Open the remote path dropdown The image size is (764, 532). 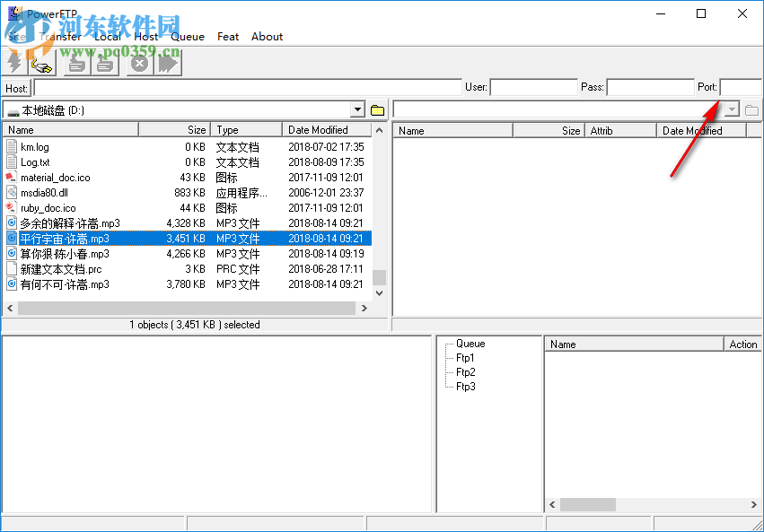(x=732, y=109)
